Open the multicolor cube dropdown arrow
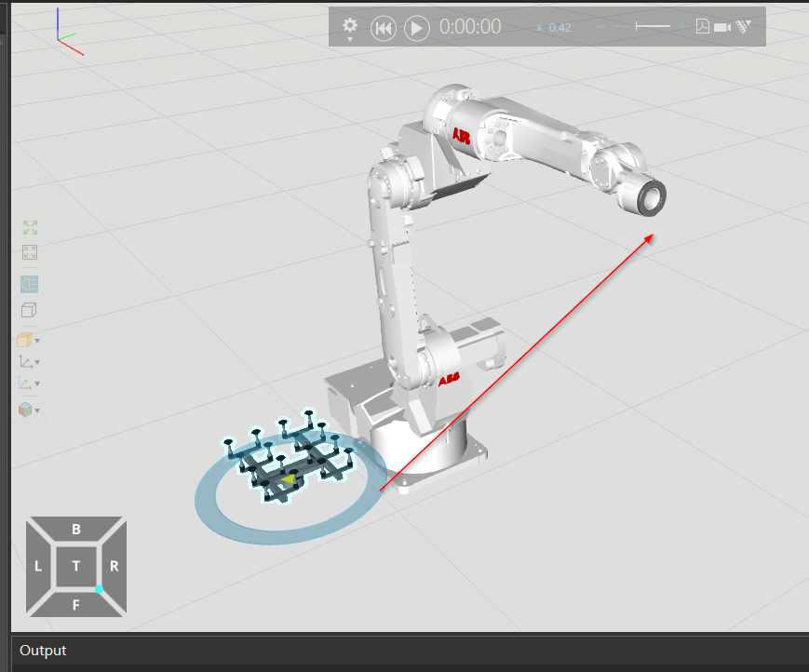This screenshot has width=809, height=672. (37, 411)
